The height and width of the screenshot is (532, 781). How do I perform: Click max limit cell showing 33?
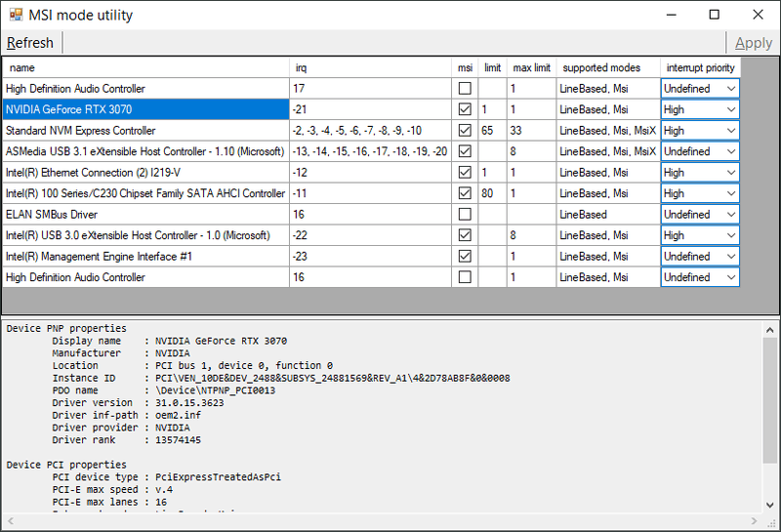tap(531, 131)
